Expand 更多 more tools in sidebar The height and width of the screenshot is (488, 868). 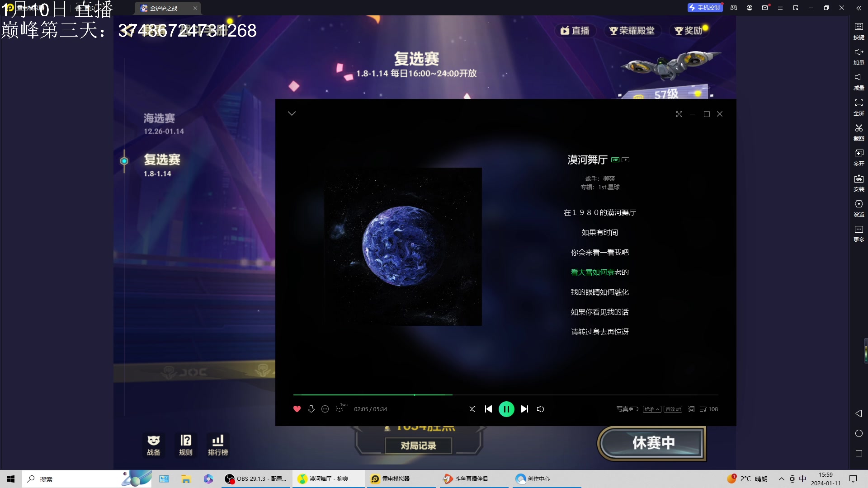(859, 233)
